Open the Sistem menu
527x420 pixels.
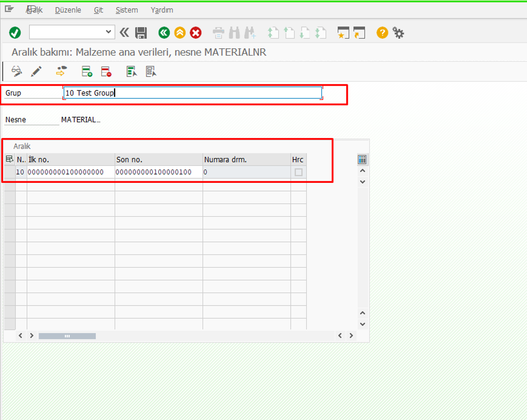pyautogui.click(x=126, y=10)
